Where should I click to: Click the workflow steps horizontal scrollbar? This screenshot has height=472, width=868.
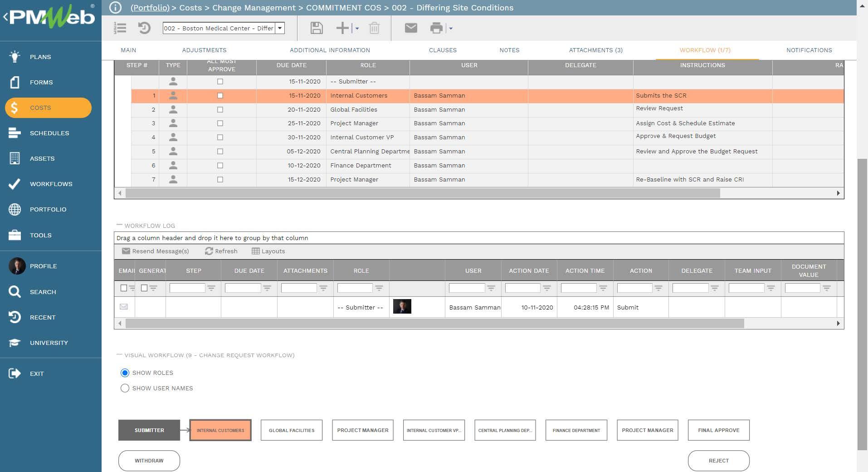pos(423,193)
